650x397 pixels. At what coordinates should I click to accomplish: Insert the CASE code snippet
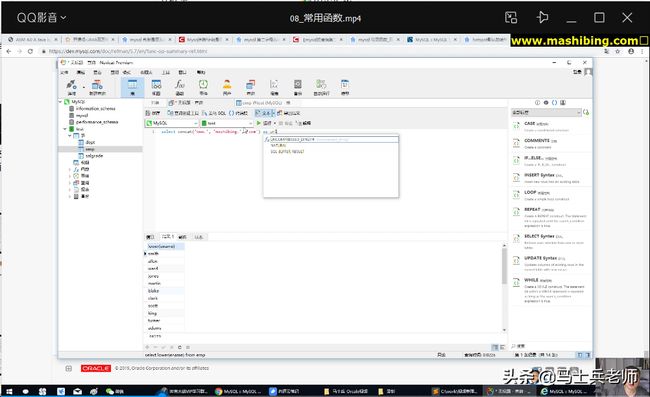point(550,126)
